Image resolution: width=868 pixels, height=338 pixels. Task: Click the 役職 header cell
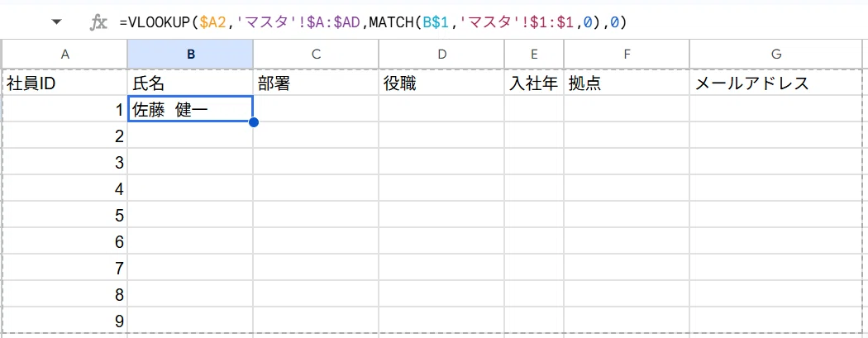point(441,83)
